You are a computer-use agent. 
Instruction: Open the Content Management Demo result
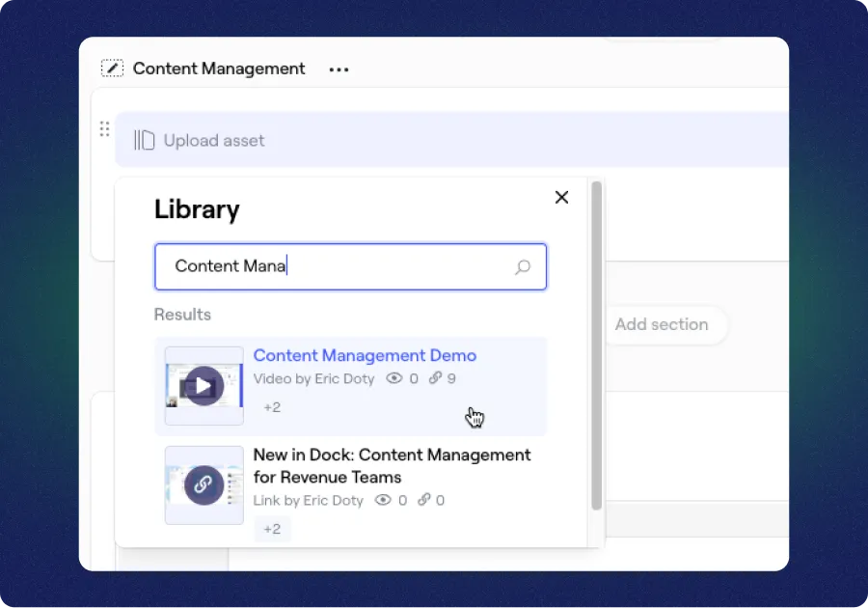350,386
